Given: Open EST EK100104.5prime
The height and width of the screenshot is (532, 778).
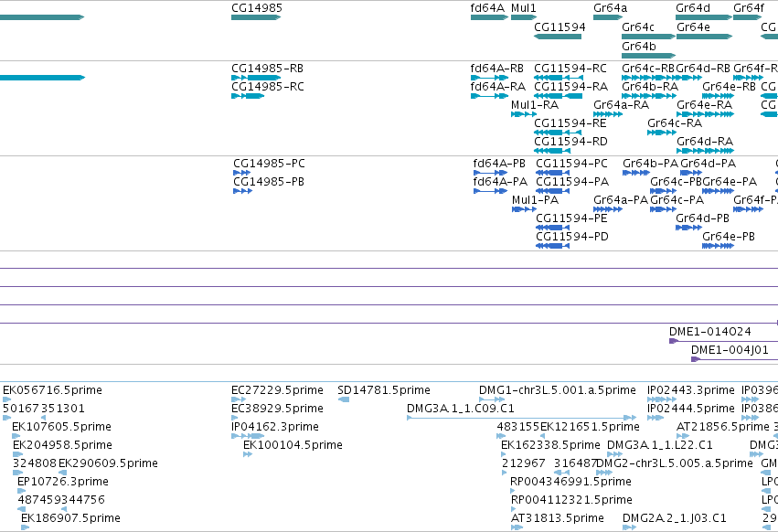Looking at the screenshot, I should pyautogui.click(x=248, y=454).
